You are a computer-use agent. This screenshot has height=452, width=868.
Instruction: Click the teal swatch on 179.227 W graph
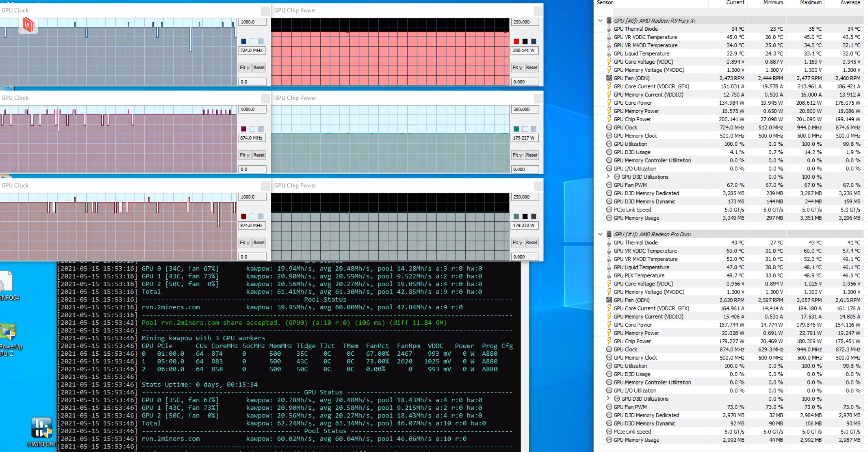(516, 129)
